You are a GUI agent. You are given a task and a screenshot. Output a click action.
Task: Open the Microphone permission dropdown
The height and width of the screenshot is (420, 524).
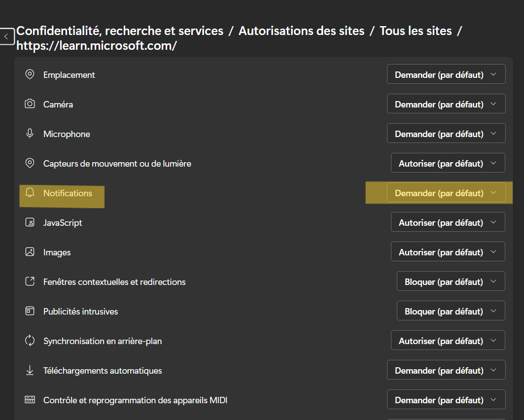click(x=446, y=133)
